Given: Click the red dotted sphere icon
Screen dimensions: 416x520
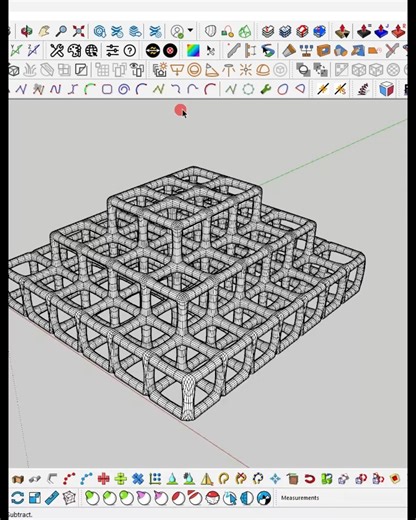Looking at the screenshot, I should (x=212, y=498).
